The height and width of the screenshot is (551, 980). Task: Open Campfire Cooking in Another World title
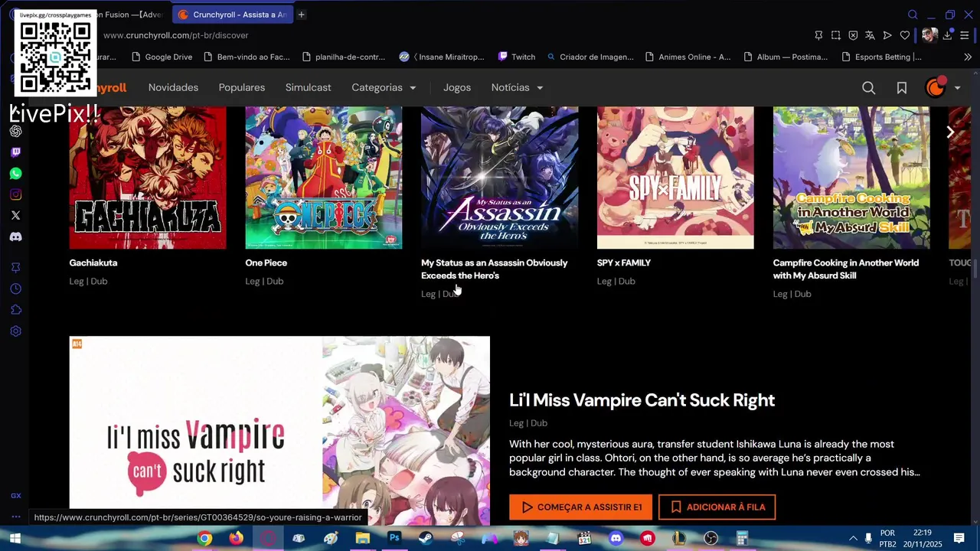click(x=845, y=269)
